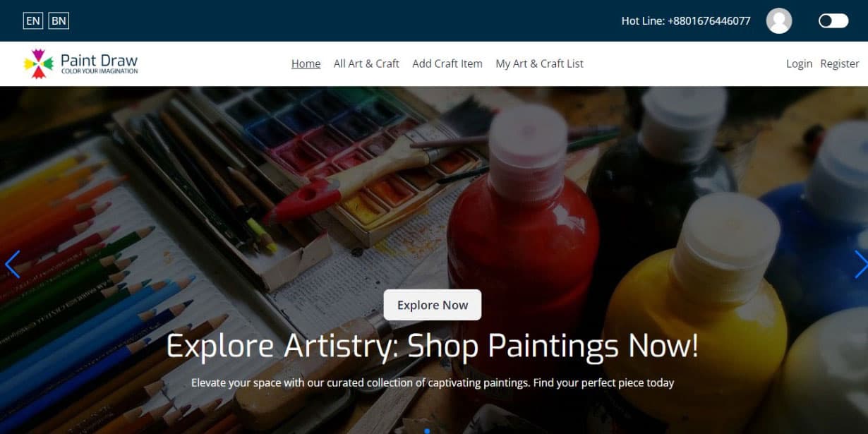The height and width of the screenshot is (434, 868).
Task: Switch language to BN
Action: 59,20
